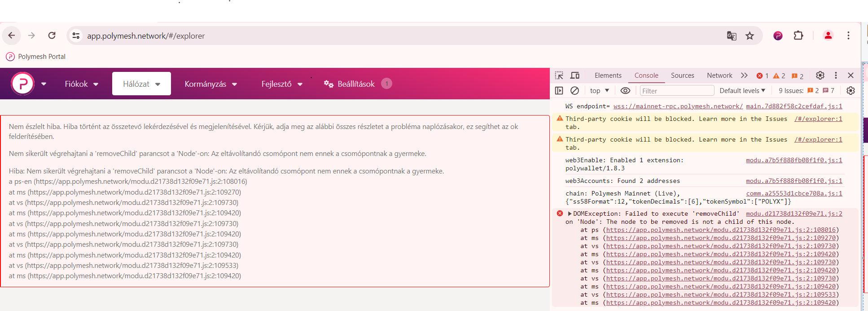Screen dimensions: 868x311
Task: Open modu.d21738d132f09e71.js:2 link on DOMException row
Action: tap(794, 214)
